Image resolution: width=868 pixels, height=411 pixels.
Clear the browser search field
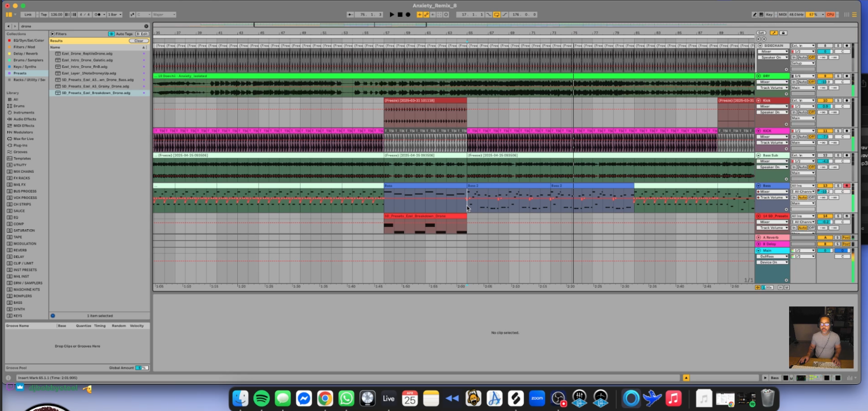tap(147, 26)
